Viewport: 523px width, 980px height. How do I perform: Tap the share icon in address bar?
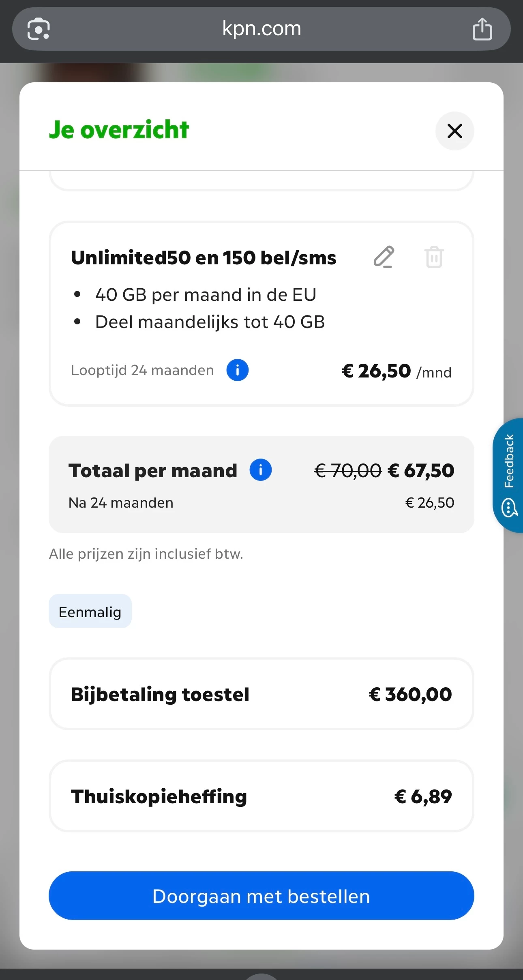[482, 29]
